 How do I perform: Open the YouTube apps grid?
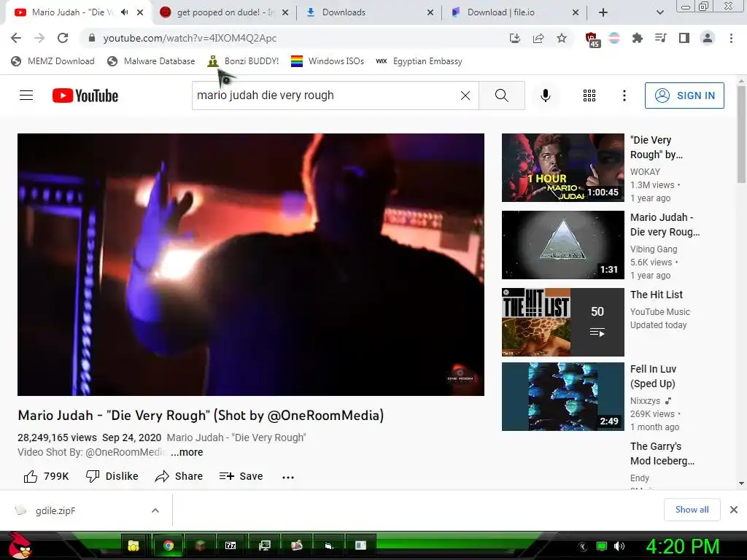click(589, 96)
